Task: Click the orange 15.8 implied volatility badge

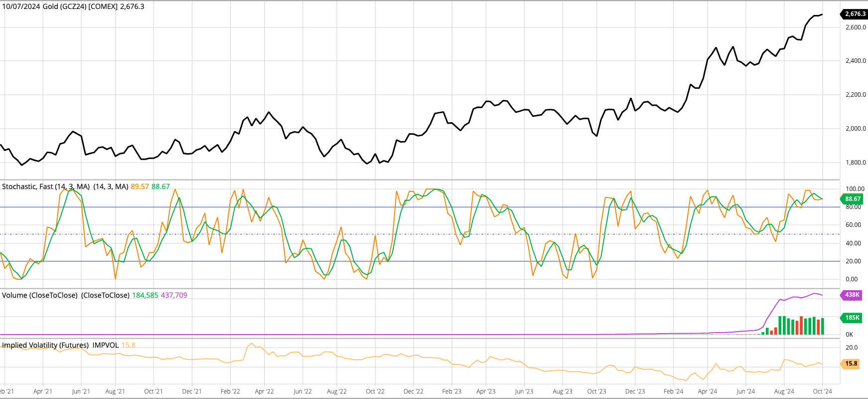Action: tap(851, 364)
